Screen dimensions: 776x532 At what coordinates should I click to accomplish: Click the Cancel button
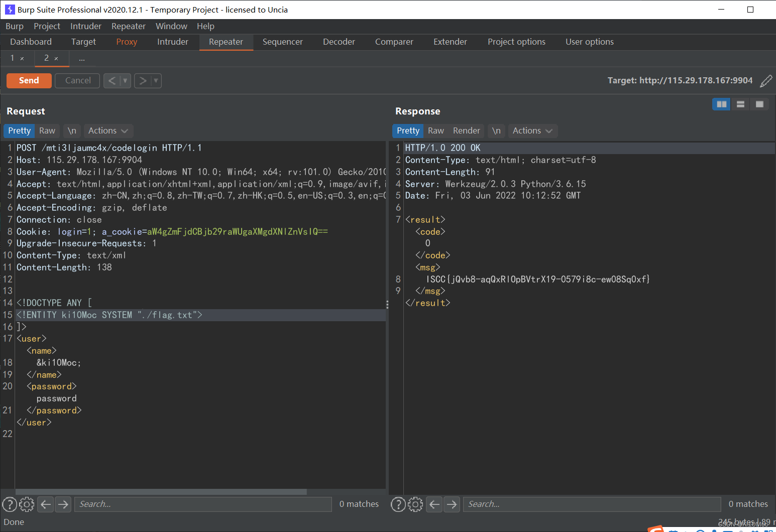pos(78,81)
